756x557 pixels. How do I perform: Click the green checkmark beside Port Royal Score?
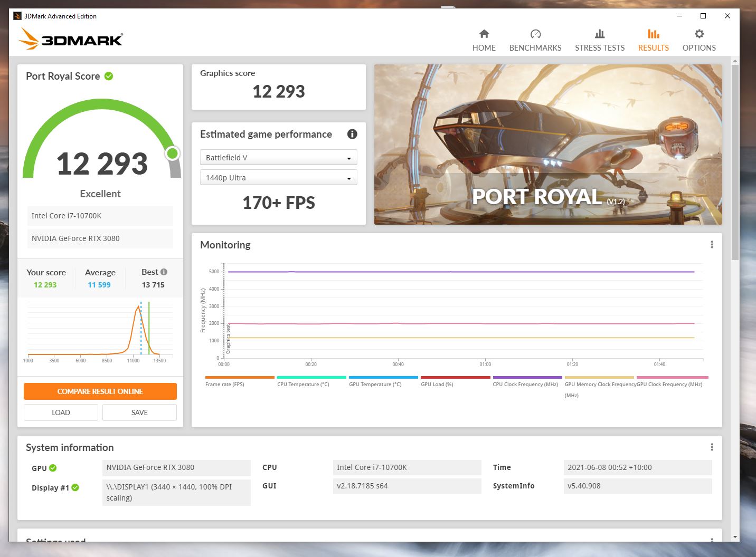tap(109, 76)
